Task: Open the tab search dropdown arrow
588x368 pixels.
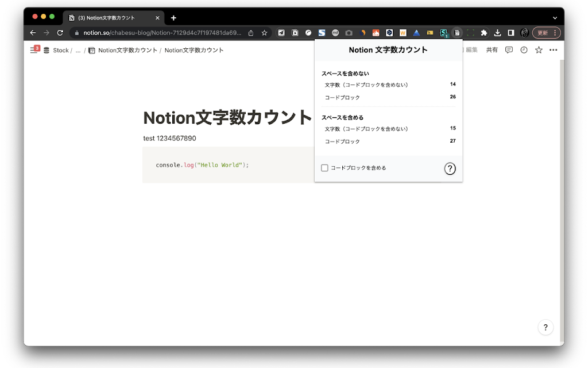Action: [555, 18]
